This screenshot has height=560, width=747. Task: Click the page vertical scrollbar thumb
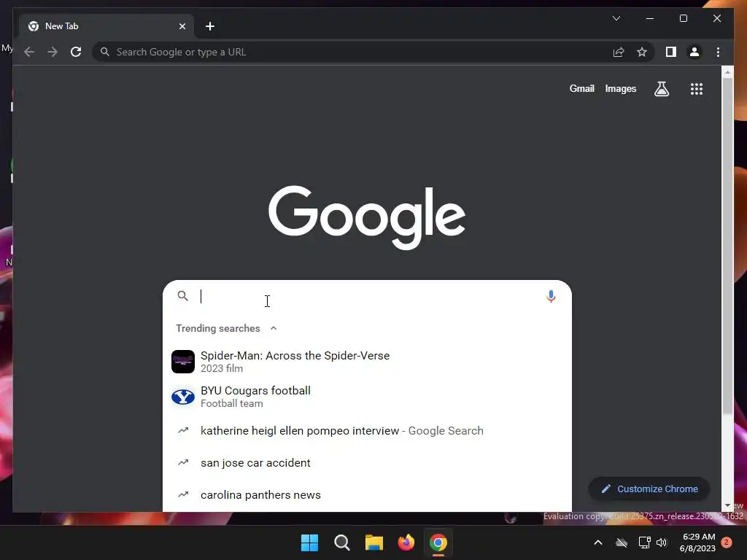[x=727, y=245]
